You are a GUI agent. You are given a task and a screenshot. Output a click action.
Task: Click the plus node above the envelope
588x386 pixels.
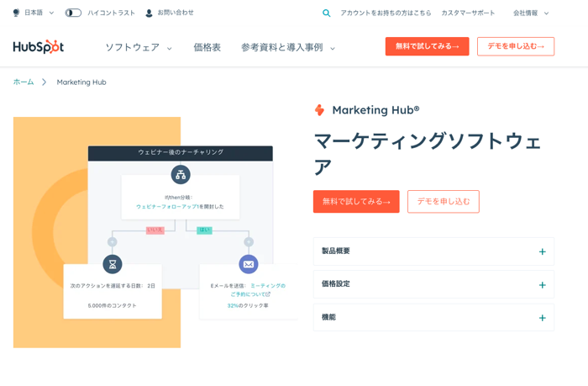point(249,242)
